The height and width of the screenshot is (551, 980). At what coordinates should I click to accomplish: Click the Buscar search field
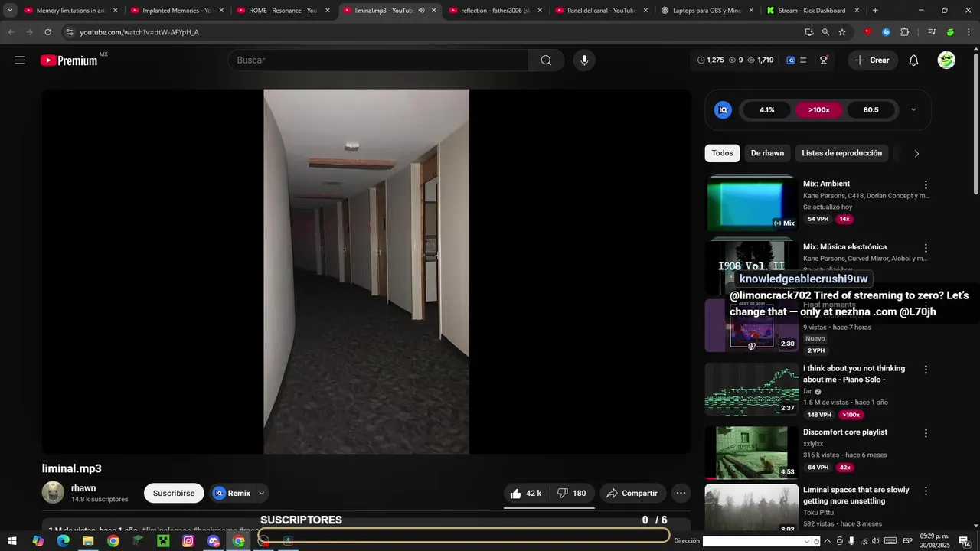(378, 60)
